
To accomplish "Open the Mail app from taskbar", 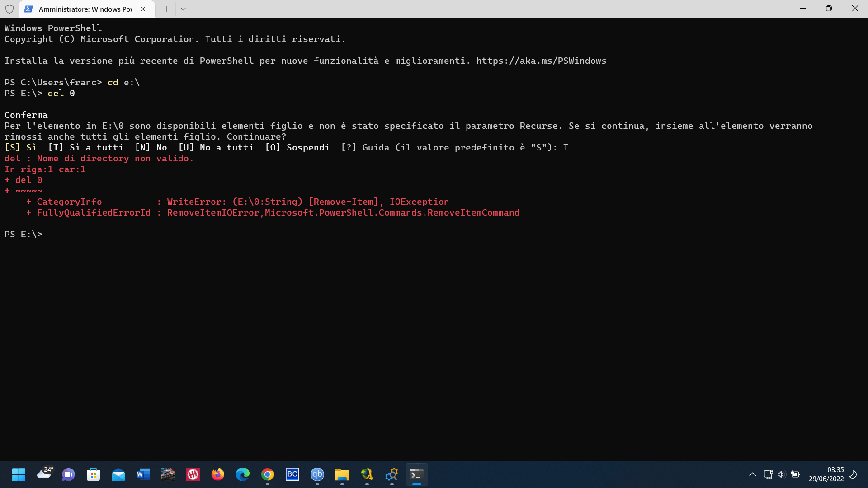I will 118,474.
